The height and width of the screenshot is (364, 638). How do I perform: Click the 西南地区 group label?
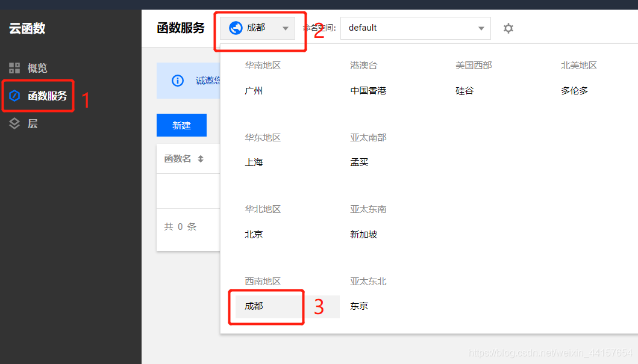[263, 282]
